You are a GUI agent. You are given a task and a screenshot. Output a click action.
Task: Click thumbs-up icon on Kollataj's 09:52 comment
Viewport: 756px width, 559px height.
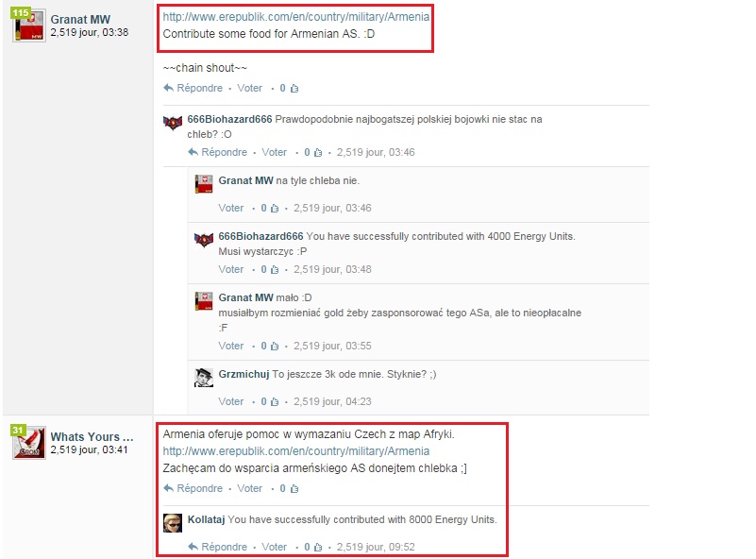(x=318, y=547)
